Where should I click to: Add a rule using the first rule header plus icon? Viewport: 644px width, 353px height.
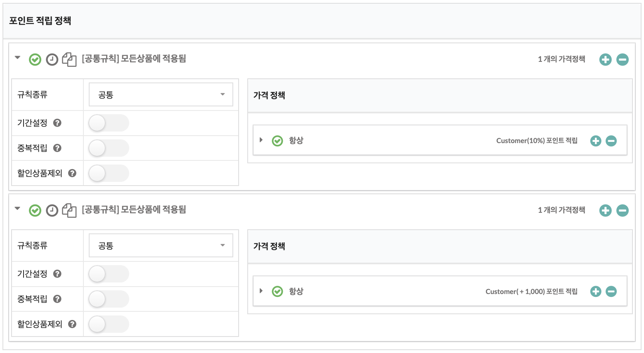pyautogui.click(x=606, y=59)
